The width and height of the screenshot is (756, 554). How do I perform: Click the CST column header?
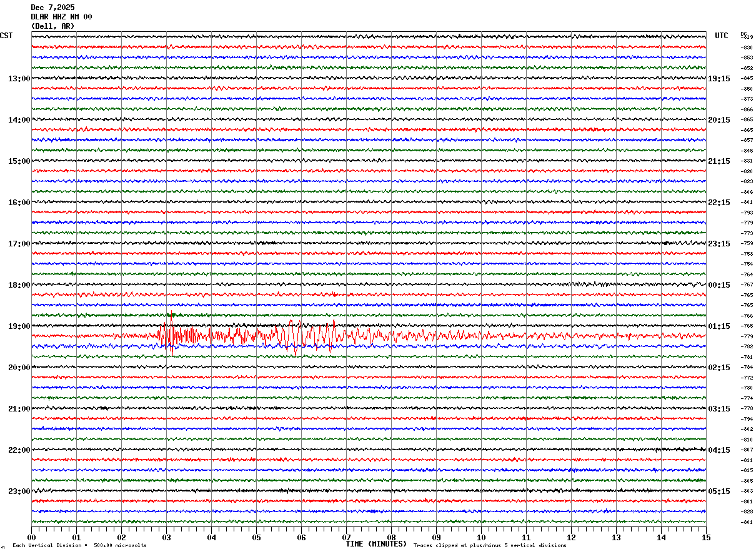click(x=6, y=36)
